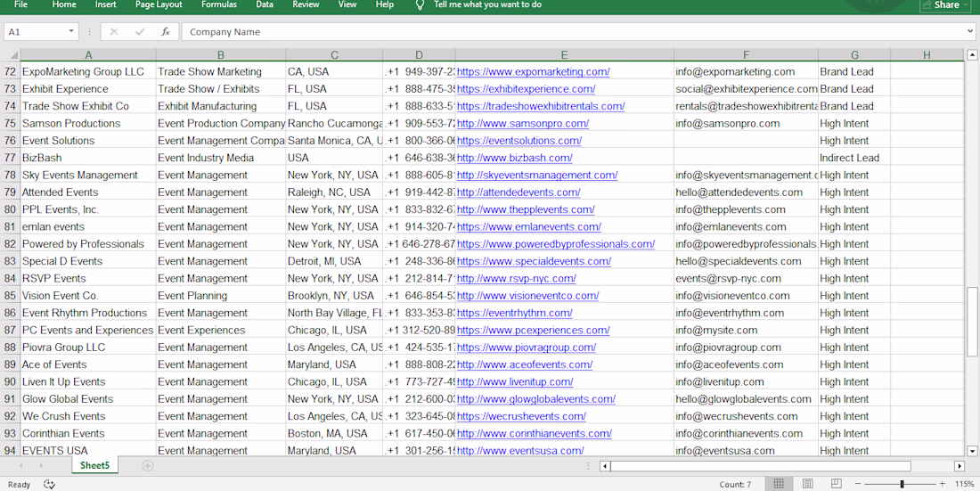Screen dimensions: 980x491
Task: Click the accessibility status bar icon
Action: [x=49, y=484]
